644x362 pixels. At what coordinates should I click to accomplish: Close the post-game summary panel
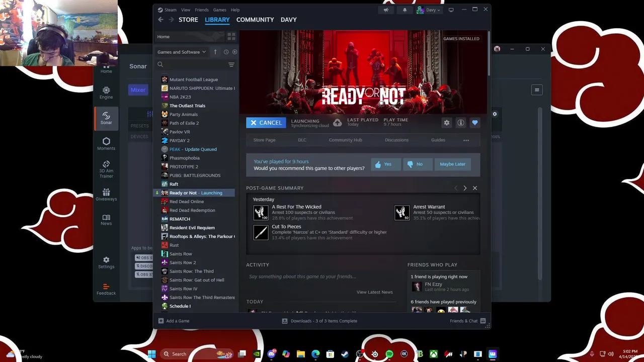pyautogui.click(x=475, y=188)
